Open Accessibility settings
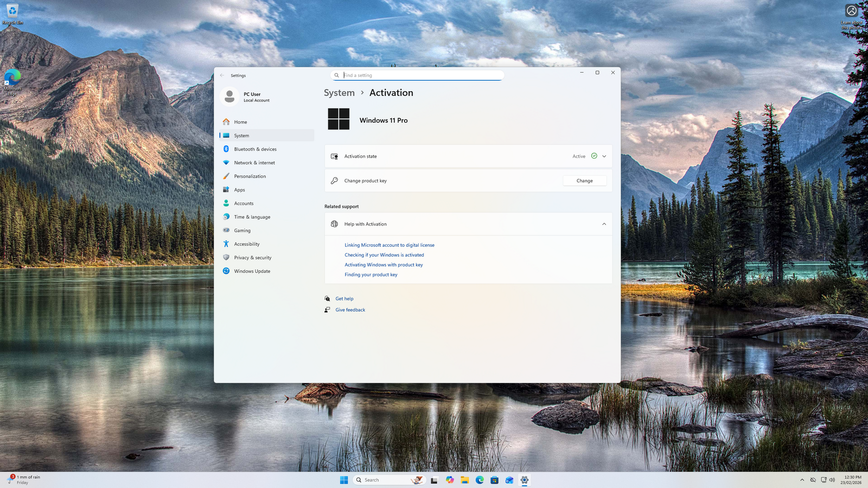 (246, 244)
